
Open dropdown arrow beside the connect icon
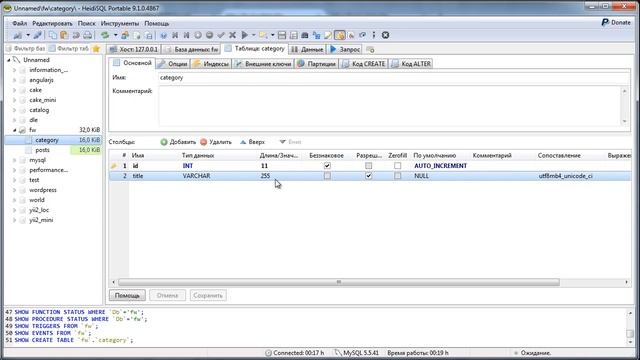tap(28, 36)
